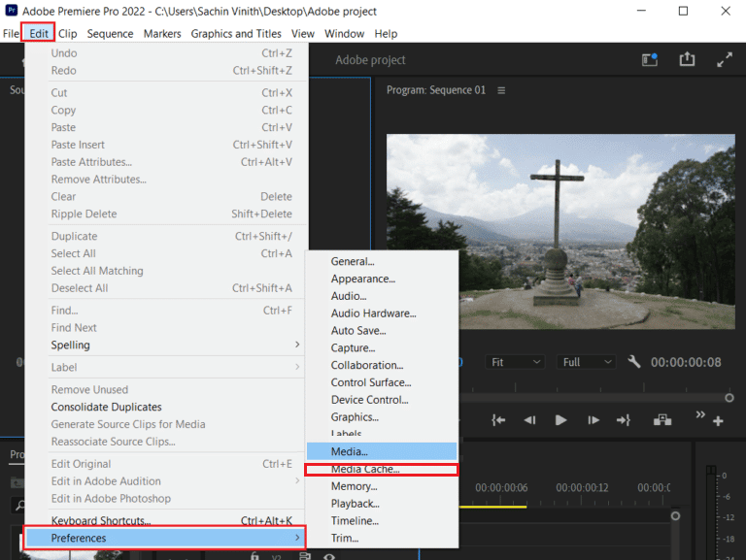Expand the Label submenu arrow
The width and height of the screenshot is (746, 560).
297,367
